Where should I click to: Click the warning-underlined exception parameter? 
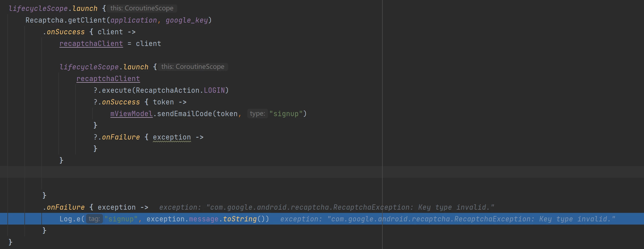click(172, 137)
